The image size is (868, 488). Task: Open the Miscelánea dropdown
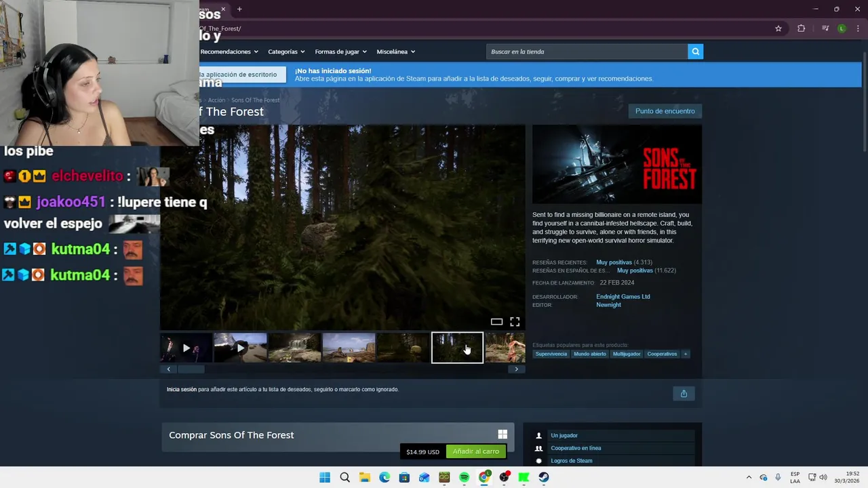click(x=396, y=52)
